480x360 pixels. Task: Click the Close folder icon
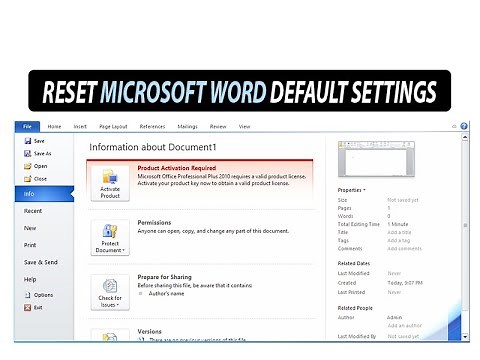(28, 179)
